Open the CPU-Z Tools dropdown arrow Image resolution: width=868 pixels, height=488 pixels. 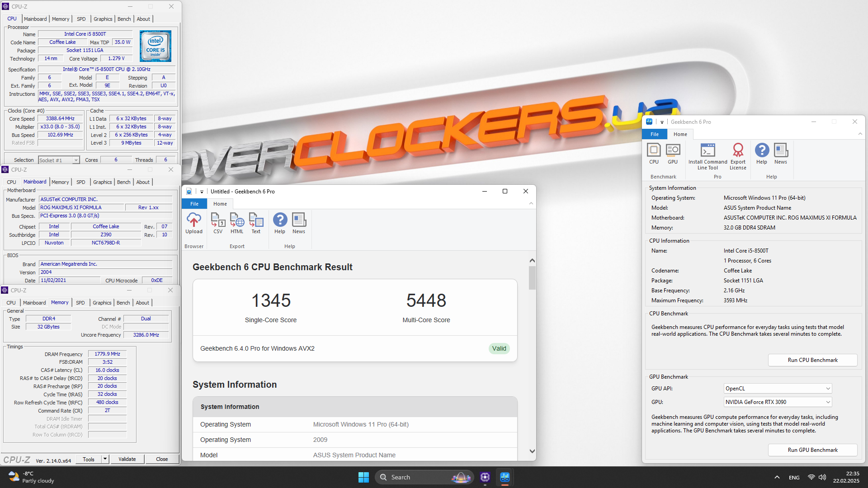tap(105, 459)
